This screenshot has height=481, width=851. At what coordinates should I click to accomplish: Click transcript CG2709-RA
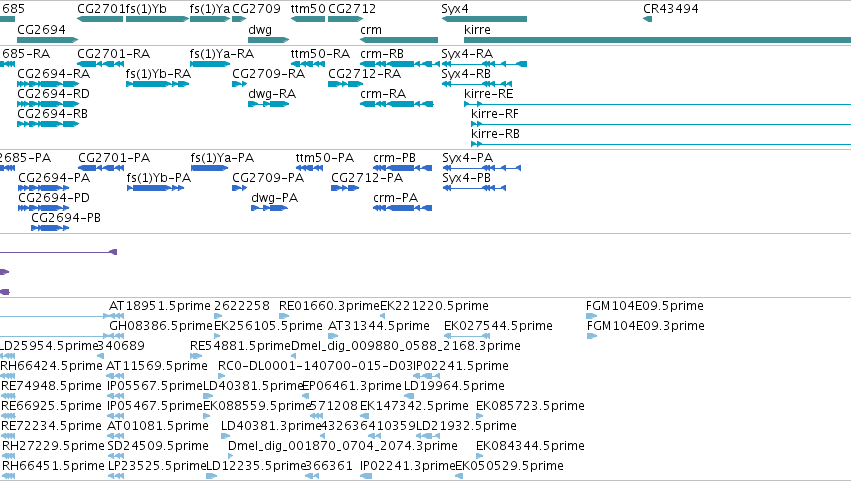click(x=239, y=84)
